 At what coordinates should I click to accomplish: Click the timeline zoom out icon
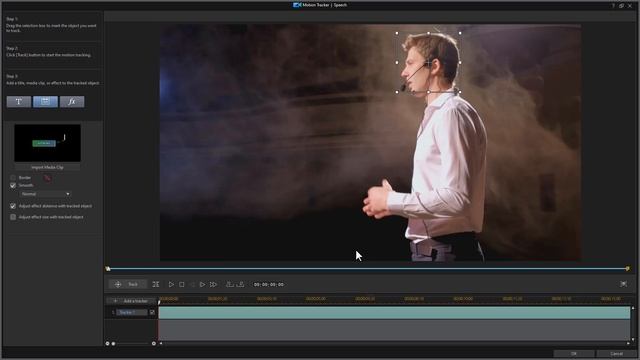pyautogui.click(x=107, y=344)
